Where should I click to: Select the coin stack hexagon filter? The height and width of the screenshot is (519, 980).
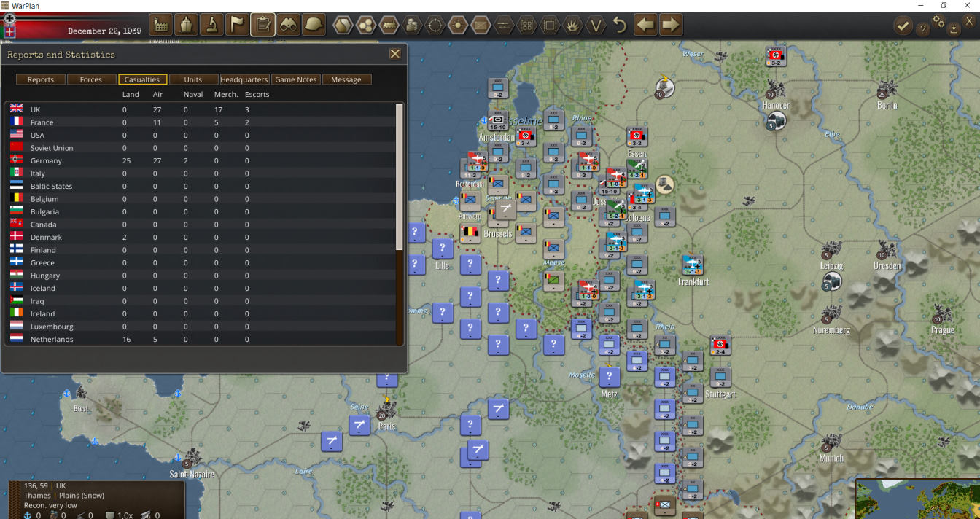tap(412, 26)
